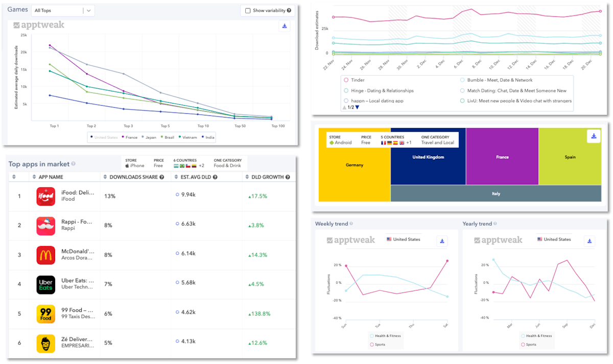Toggle Tinder in the download estimates legend
Image resolution: width=613 pixels, height=364 pixels.
point(358,80)
